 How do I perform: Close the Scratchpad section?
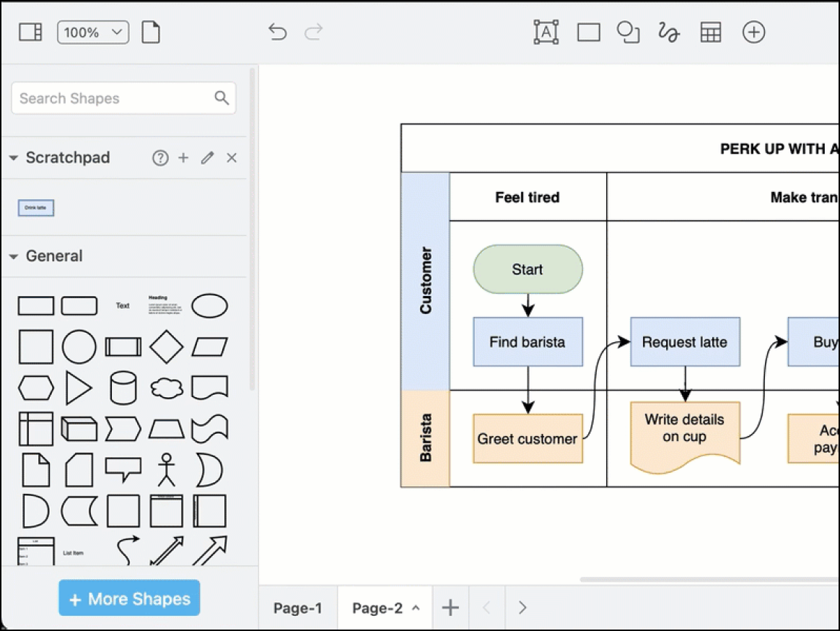pyautogui.click(x=232, y=157)
